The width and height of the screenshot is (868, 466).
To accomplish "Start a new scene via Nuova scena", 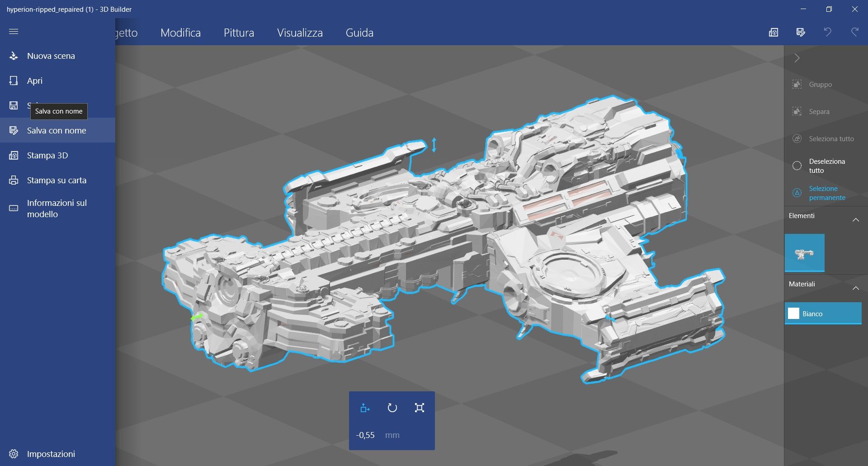I will (57, 56).
